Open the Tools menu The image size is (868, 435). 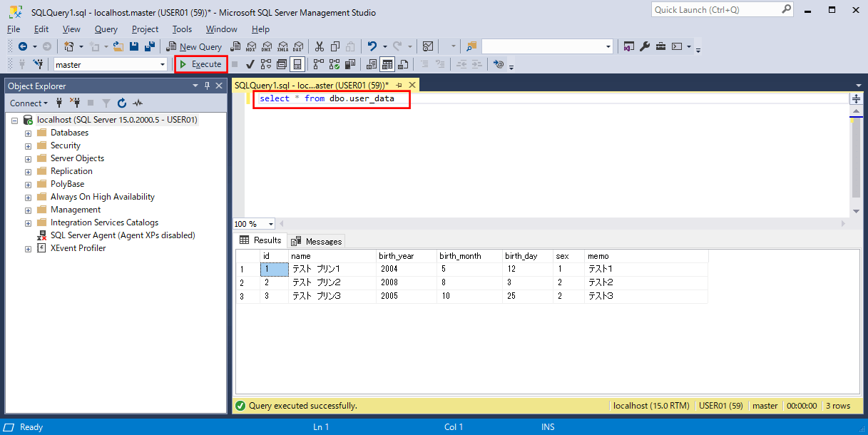point(182,29)
